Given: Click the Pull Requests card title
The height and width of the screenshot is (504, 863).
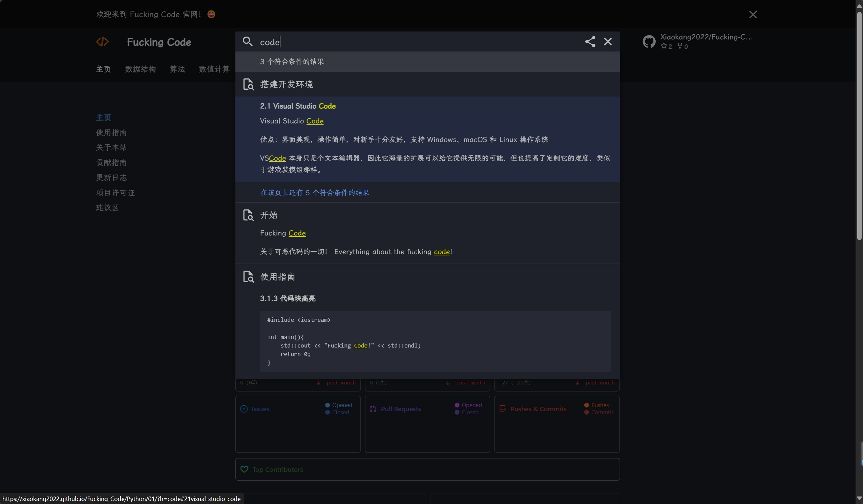Looking at the screenshot, I should (401, 409).
